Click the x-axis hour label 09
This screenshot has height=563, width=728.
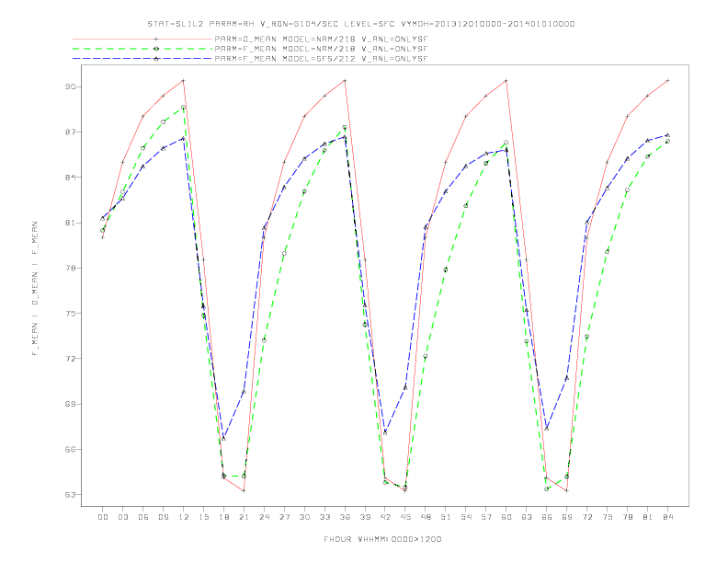(x=164, y=517)
